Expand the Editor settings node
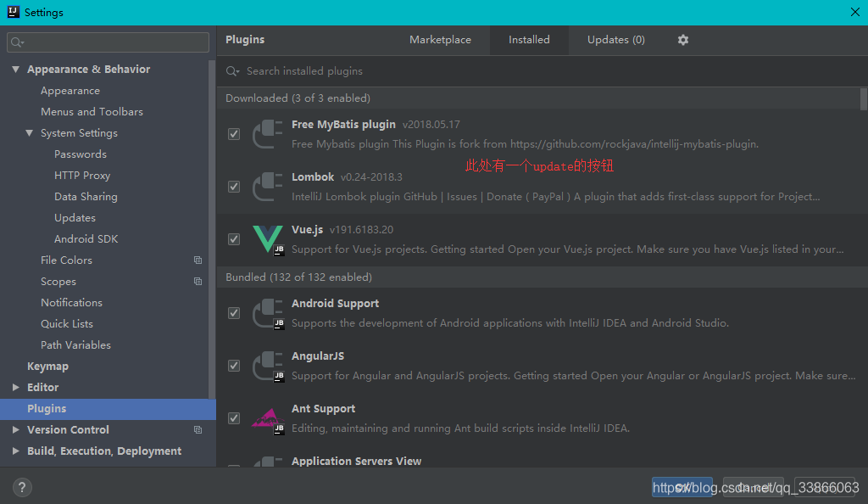The height and width of the screenshot is (504, 868). [15, 387]
